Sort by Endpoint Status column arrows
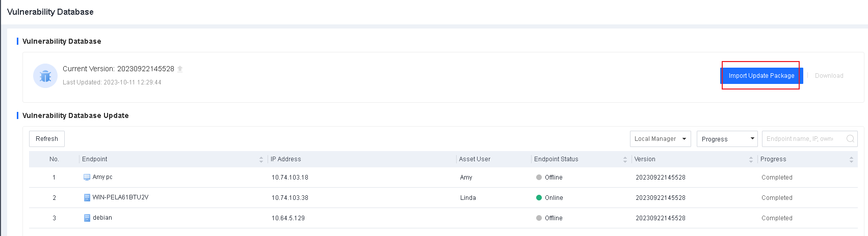Screen dimensions: 868x236 625,160
